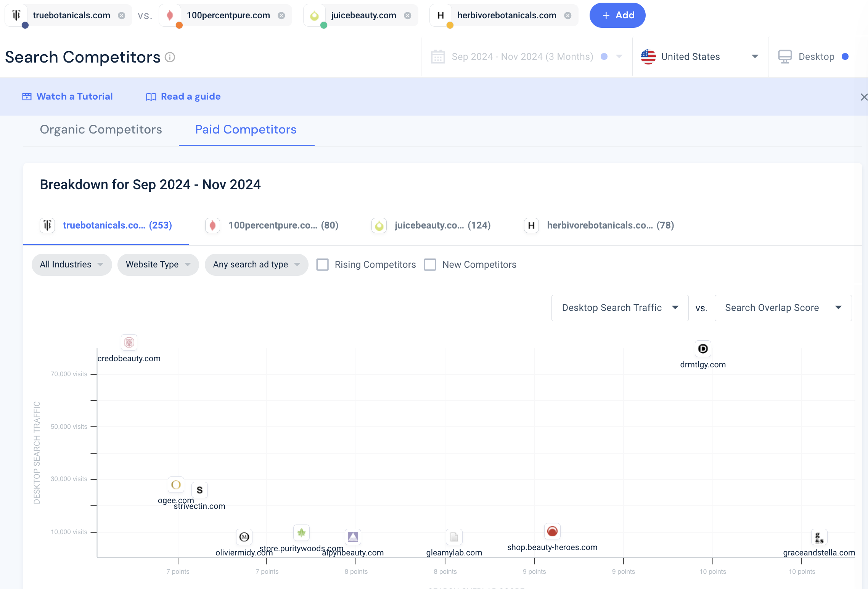Screen dimensions: 868x589
Task: Open the United States country selector
Action: tap(699, 57)
